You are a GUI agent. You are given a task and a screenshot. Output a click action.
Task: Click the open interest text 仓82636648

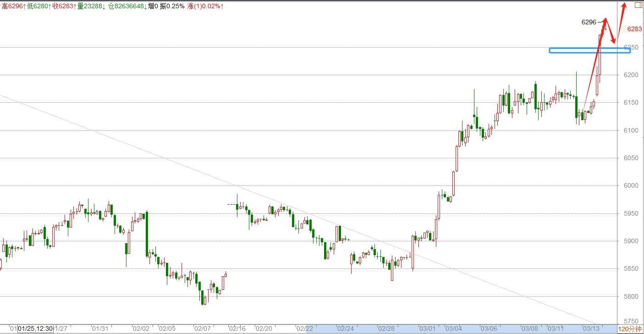(x=127, y=6)
